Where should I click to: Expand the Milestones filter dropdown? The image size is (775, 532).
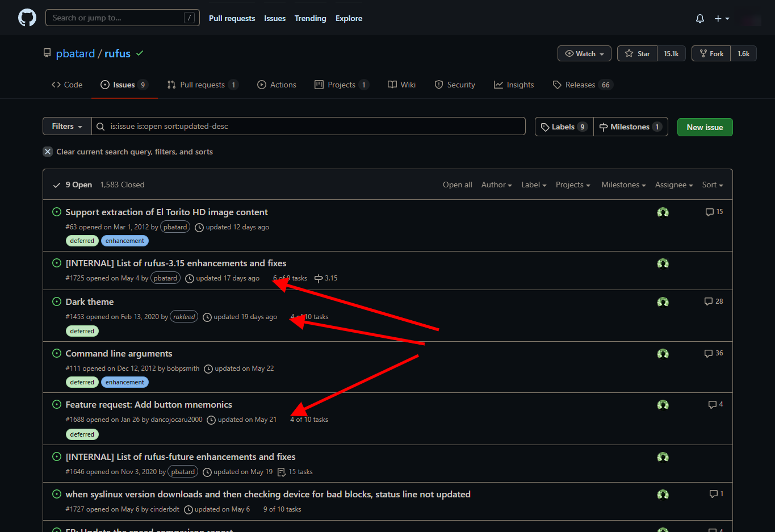point(623,185)
